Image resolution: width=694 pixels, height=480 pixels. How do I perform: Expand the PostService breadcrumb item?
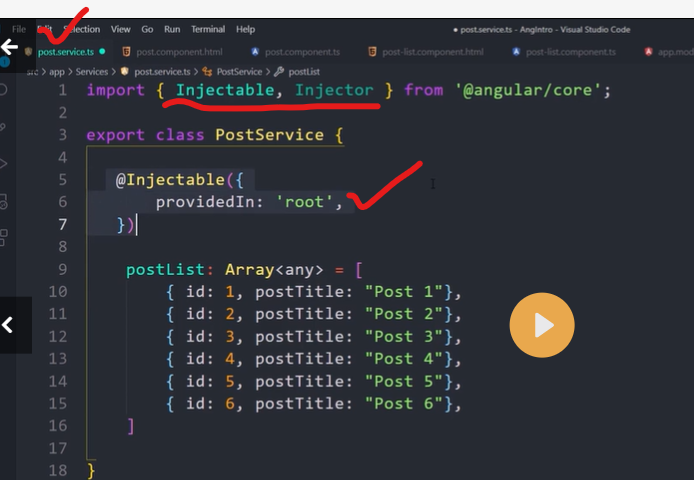click(x=239, y=72)
